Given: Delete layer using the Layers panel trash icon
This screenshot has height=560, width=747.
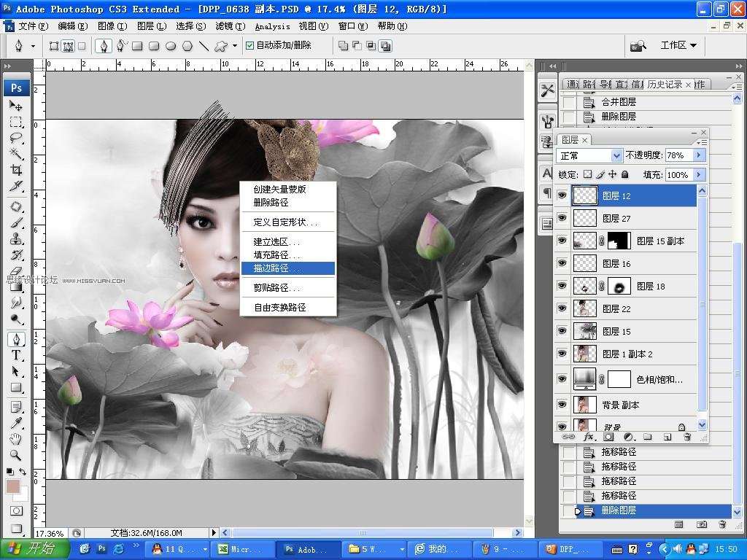Looking at the screenshot, I should tap(686, 437).
